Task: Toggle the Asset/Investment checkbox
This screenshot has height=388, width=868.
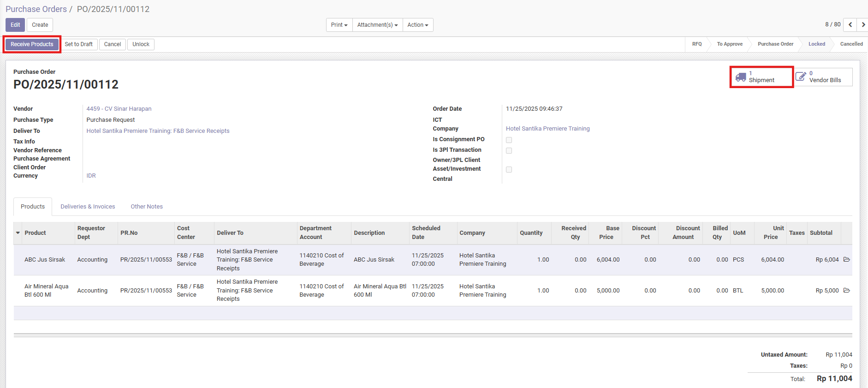Action: click(x=509, y=169)
